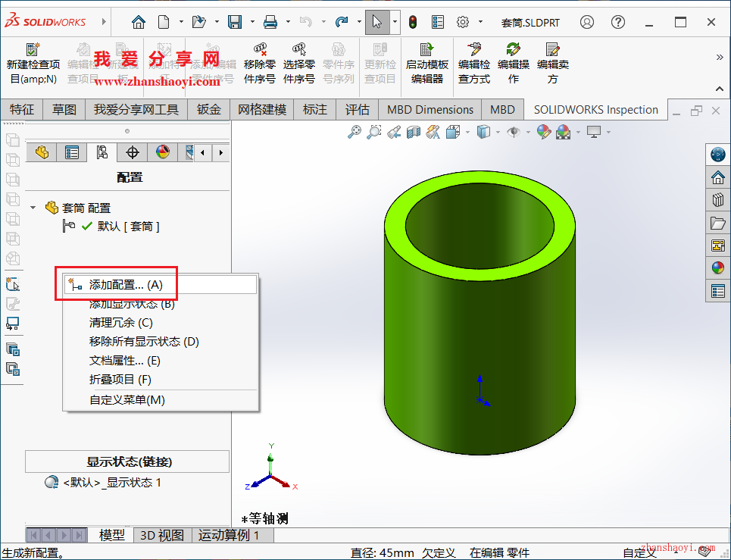
Task: Click the Redo arrow icon
Action: (342, 22)
